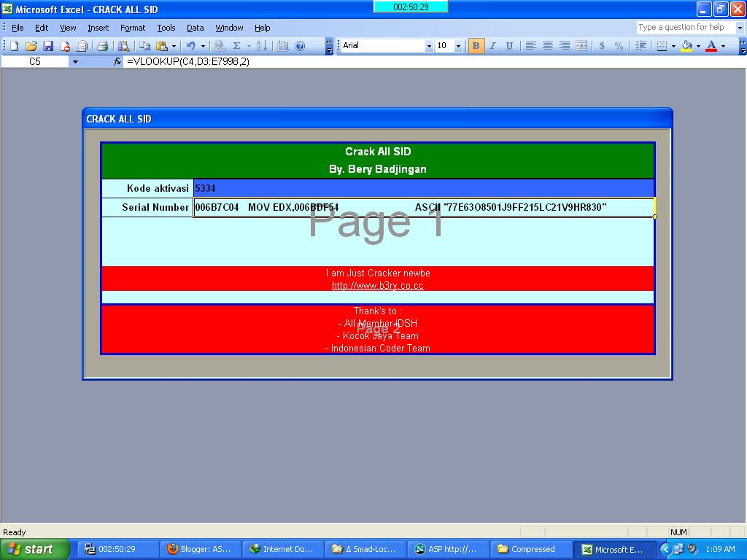Expand the Font Color palette arrow
Screen dimensions: 747x560
click(x=723, y=46)
